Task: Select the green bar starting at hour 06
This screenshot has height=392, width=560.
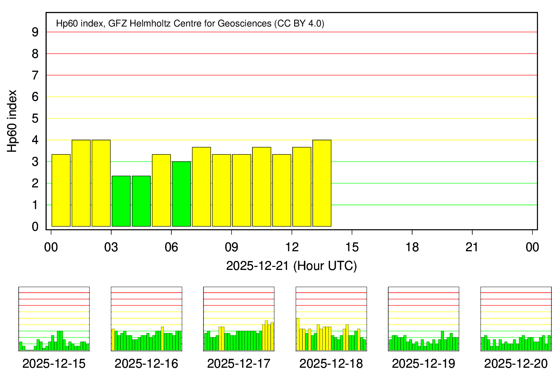Action: [x=181, y=194]
